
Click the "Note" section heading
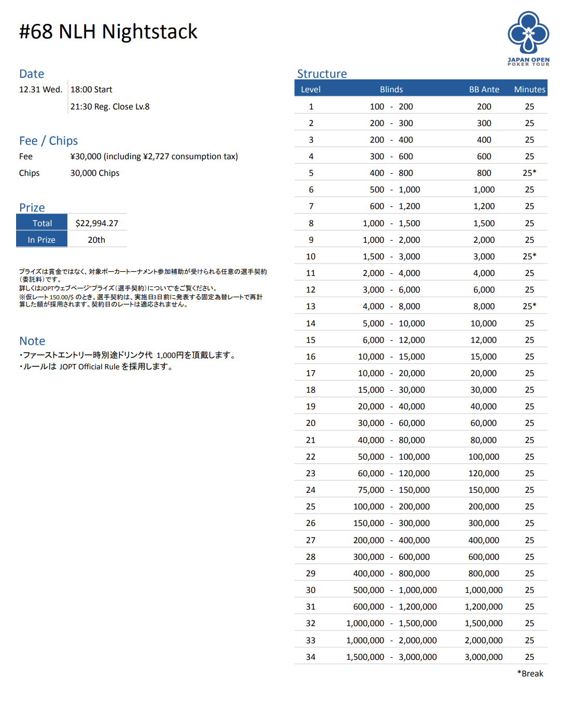point(32,341)
